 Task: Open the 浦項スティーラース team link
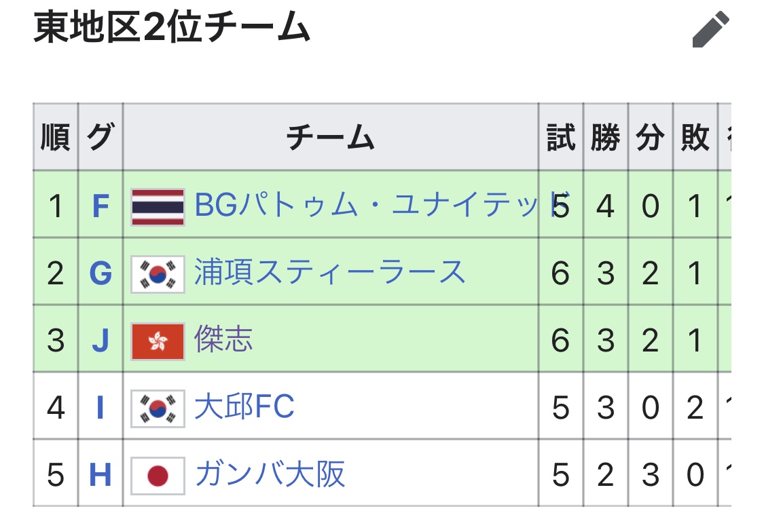pos(330,272)
